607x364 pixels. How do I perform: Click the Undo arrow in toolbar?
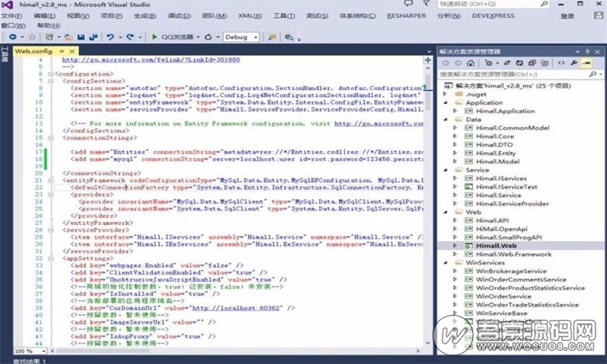tap(111, 37)
